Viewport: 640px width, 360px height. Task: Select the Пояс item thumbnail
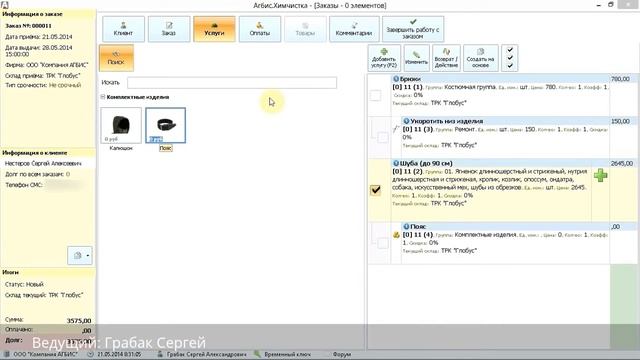[166, 125]
